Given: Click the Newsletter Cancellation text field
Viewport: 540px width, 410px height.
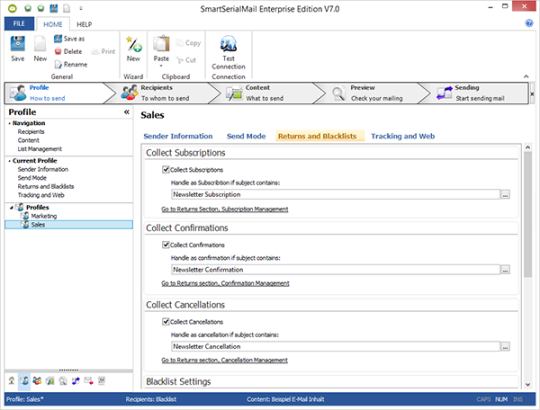Looking at the screenshot, I should pyautogui.click(x=335, y=346).
